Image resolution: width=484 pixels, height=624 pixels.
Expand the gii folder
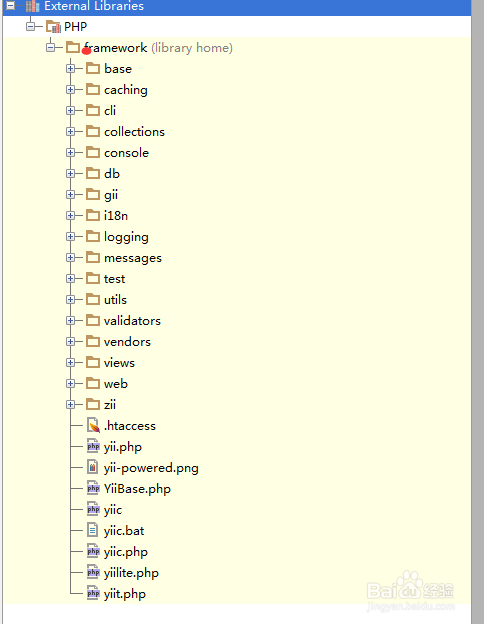[x=70, y=195]
